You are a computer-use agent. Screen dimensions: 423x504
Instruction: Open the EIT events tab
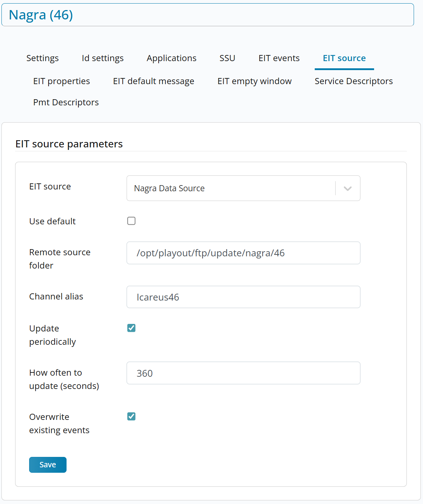click(279, 58)
